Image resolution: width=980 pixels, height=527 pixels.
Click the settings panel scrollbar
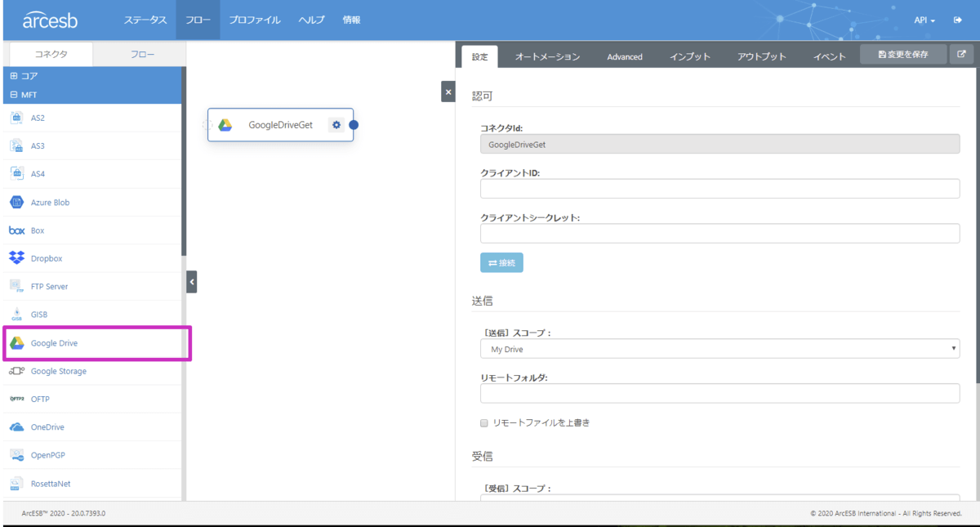(977, 225)
